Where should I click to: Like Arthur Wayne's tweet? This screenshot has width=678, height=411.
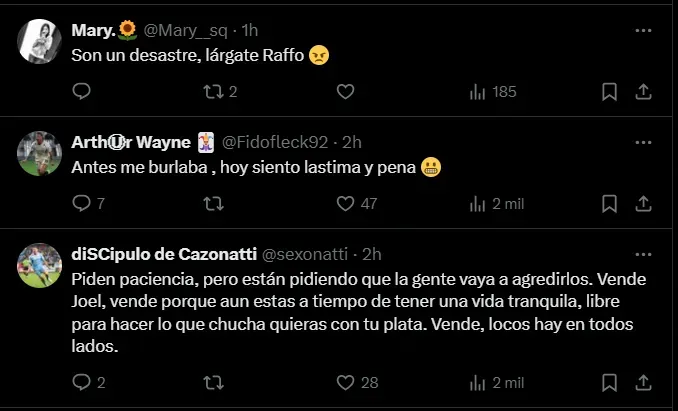(x=345, y=203)
